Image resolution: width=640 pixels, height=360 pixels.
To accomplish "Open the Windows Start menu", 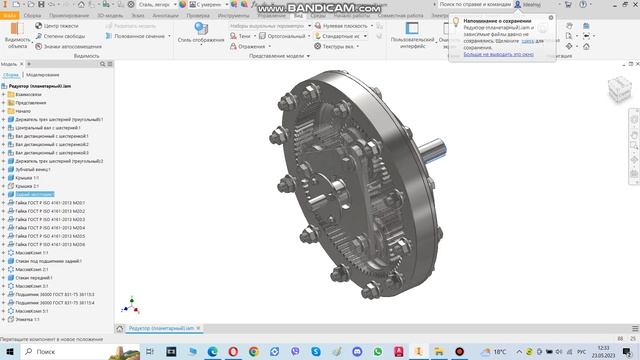I will (10, 351).
